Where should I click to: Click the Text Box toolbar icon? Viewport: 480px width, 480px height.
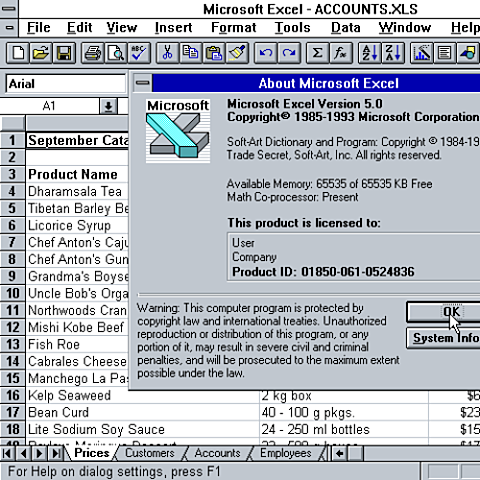[x=445, y=53]
